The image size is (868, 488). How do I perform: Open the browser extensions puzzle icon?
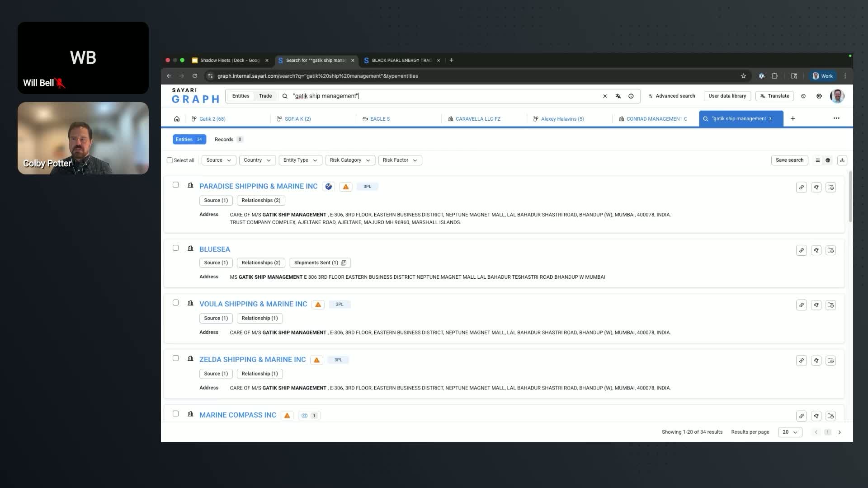pos(775,76)
